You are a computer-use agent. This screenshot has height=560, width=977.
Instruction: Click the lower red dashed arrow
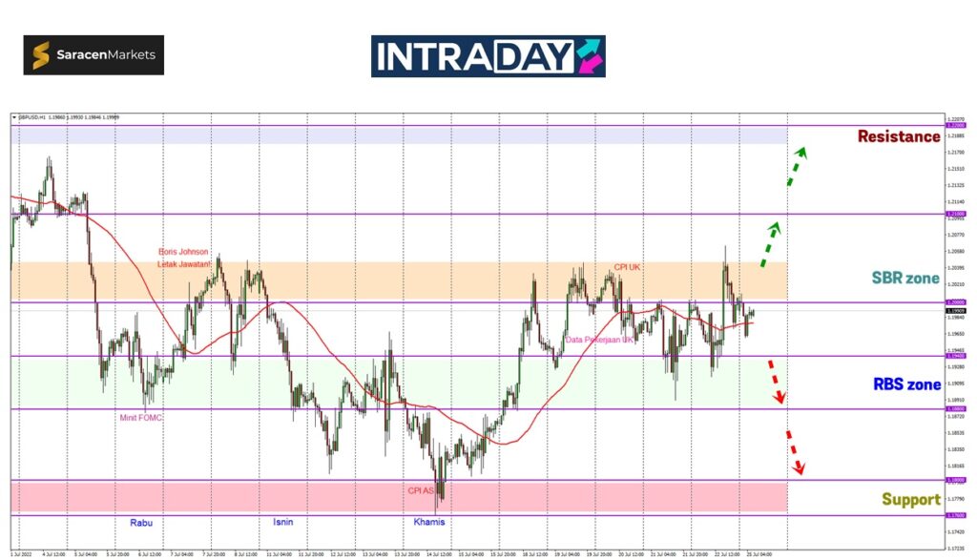coord(795,452)
